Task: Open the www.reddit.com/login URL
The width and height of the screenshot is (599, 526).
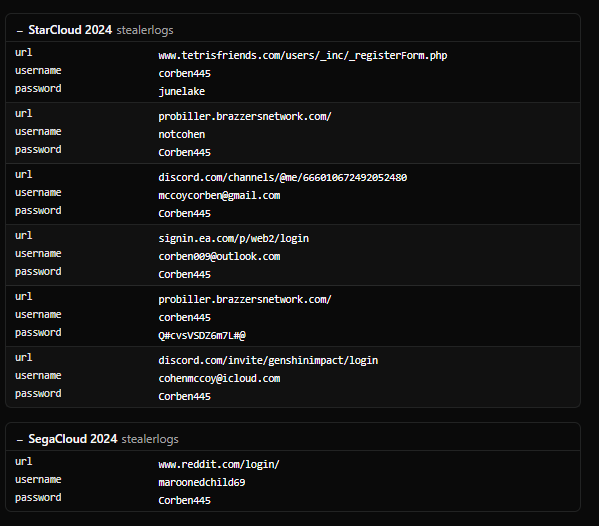Action: 219,464
